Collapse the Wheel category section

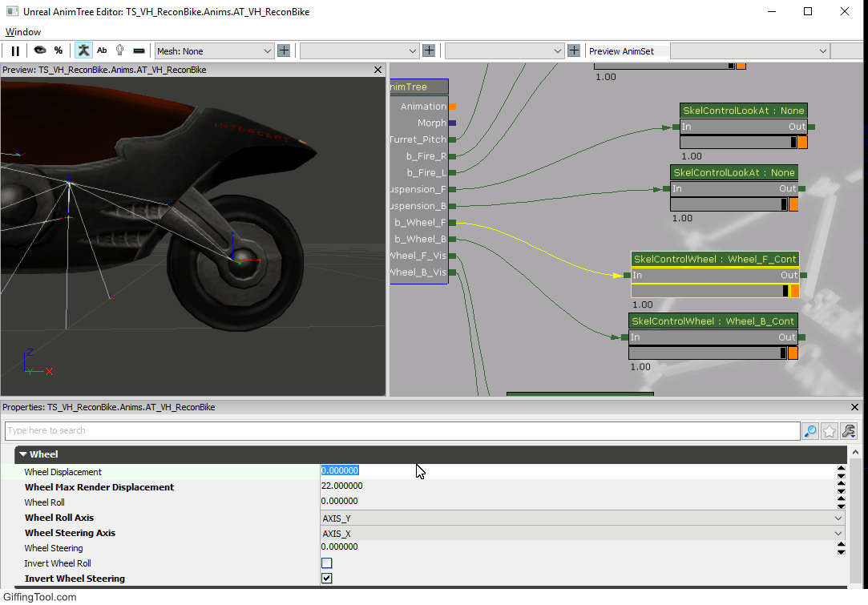22,454
